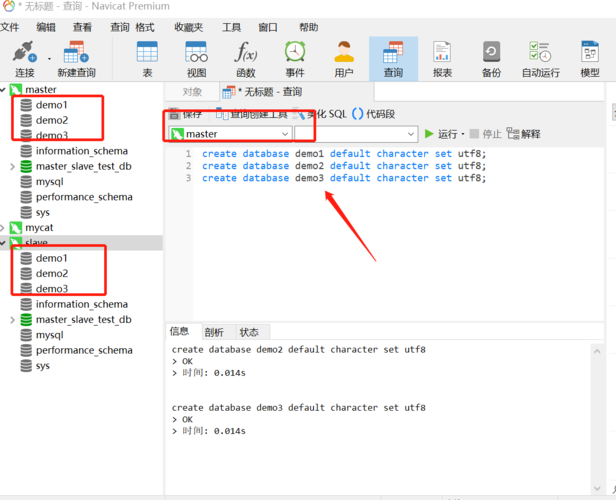This screenshot has height=500, width=616.
Task: Open the Report toolbar icon
Action: click(442, 59)
